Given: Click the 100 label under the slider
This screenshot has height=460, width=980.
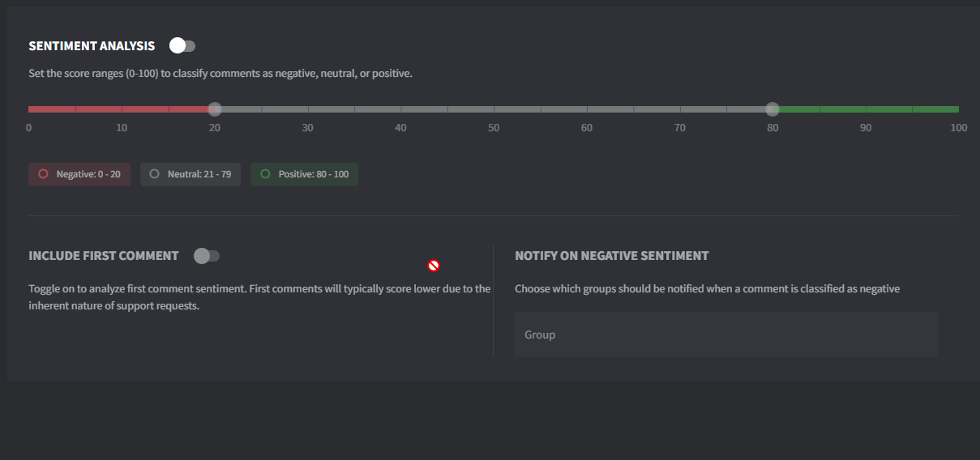Looking at the screenshot, I should pos(958,128).
